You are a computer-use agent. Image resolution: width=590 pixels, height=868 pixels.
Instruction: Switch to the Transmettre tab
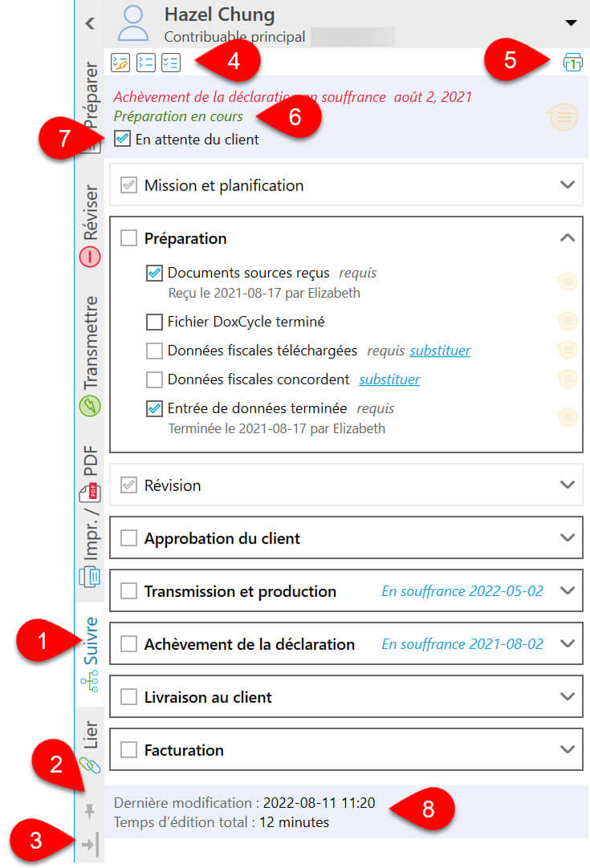tap(90, 356)
